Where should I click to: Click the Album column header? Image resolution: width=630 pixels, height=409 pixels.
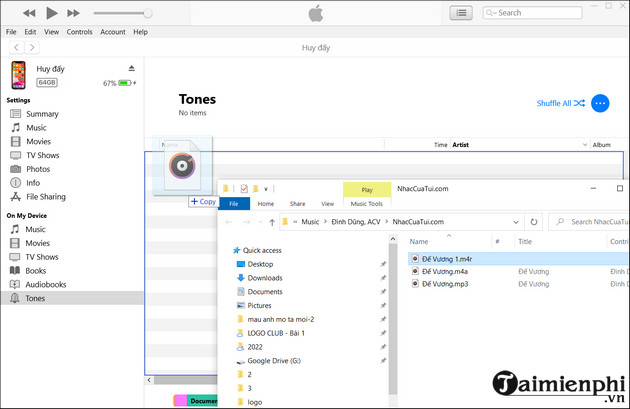point(601,145)
